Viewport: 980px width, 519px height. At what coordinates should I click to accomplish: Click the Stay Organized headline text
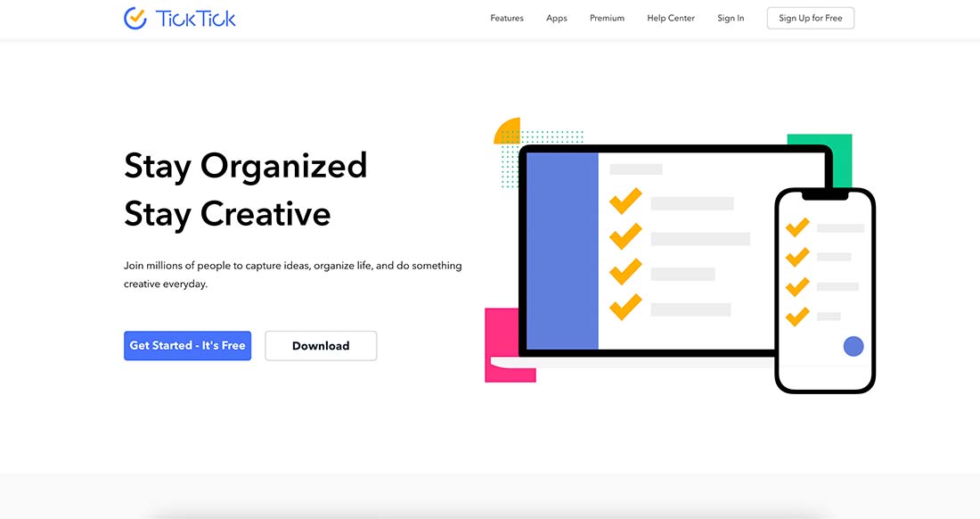pyautogui.click(x=245, y=166)
